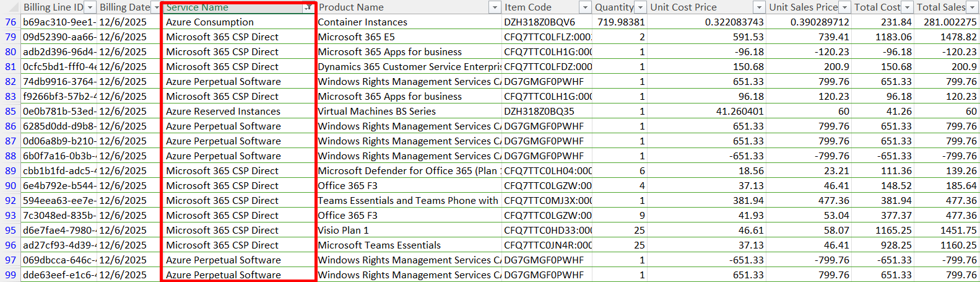Select item code CFQ7TTC0JN4R in row 96
This screenshot has width=980, height=282.
click(x=547, y=245)
